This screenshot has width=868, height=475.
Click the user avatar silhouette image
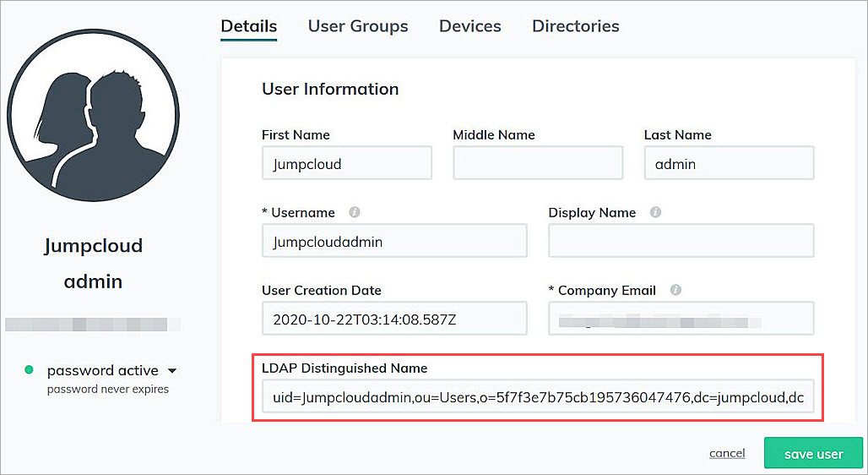(x=93, y=115)
